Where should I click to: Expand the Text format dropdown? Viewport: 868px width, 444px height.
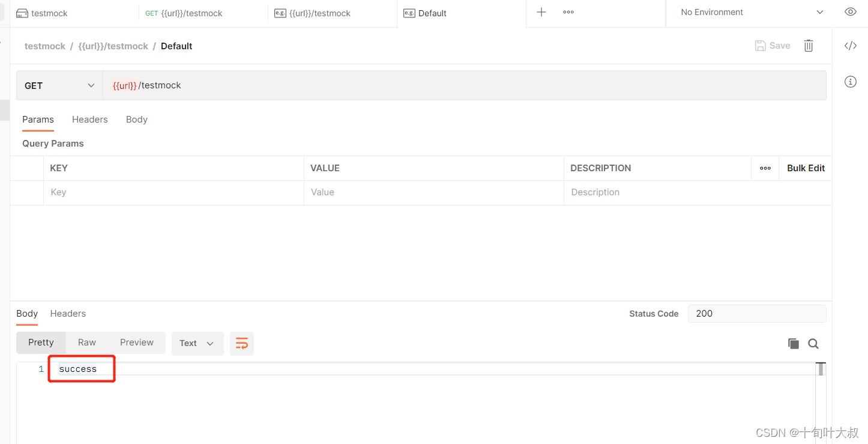[197, 344]
